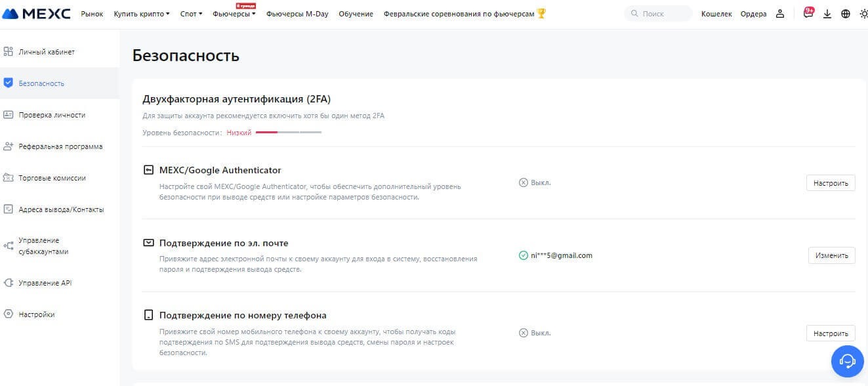Click the security level progress bar
The width and height of the screenshot is (868, 386).
click(x=288, y=133)
